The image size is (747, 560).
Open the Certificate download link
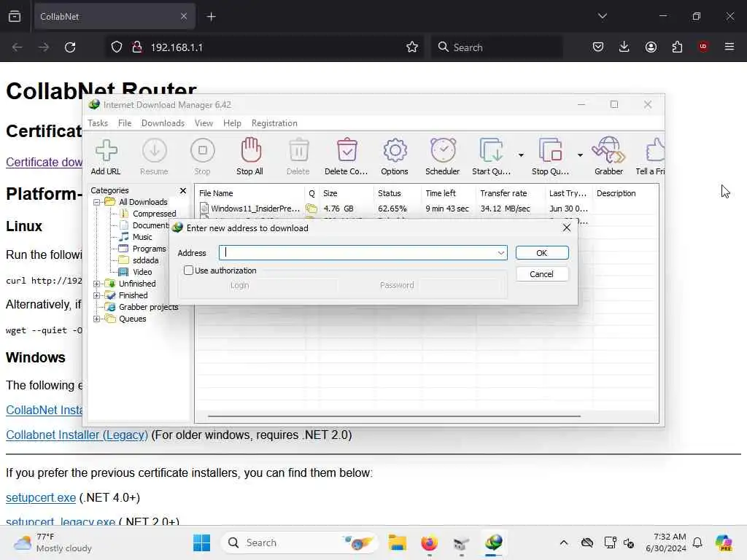[x=44, y=162]
